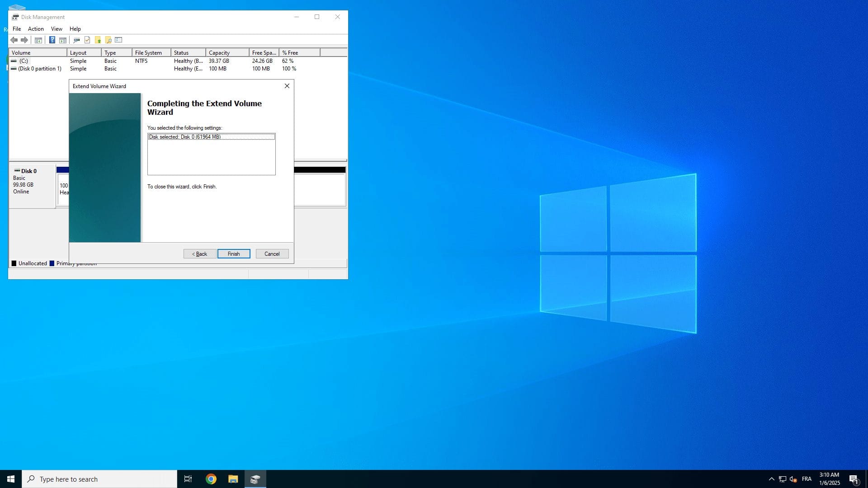This screenshot has height=488, width=868.
Task: Click the 39.37 GB capacity cell
Action: pyautogui.click(x=219, y=61)
